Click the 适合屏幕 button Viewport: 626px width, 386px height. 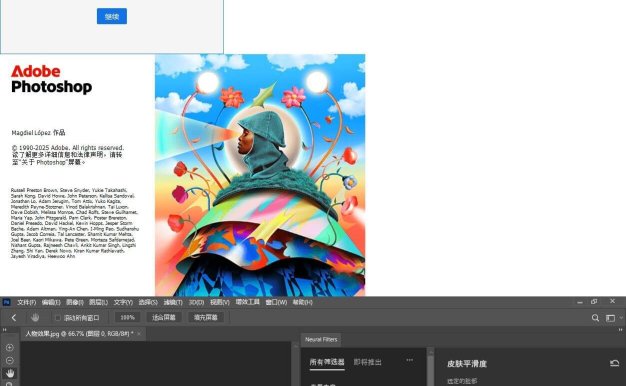click(x=164, y=317)
